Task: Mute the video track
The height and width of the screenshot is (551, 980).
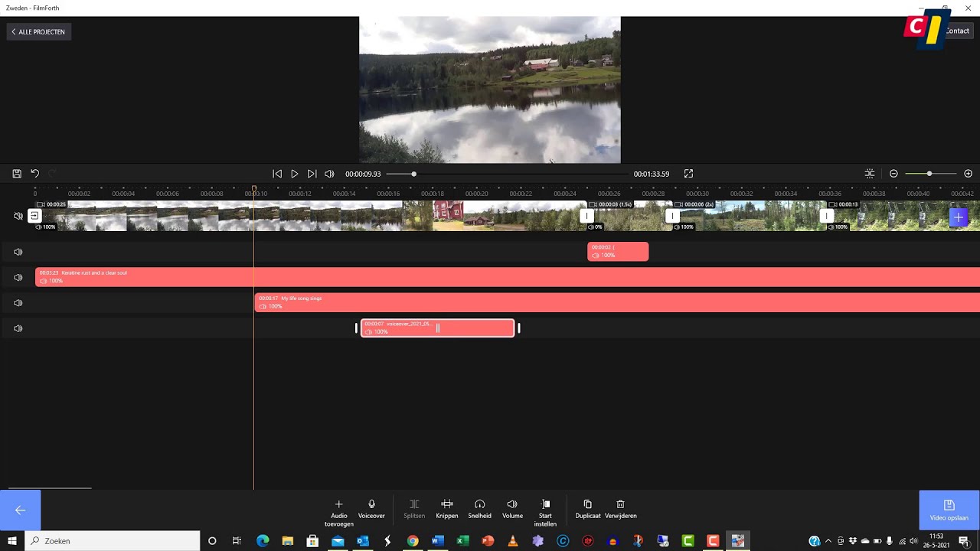Action: (18, 216)
